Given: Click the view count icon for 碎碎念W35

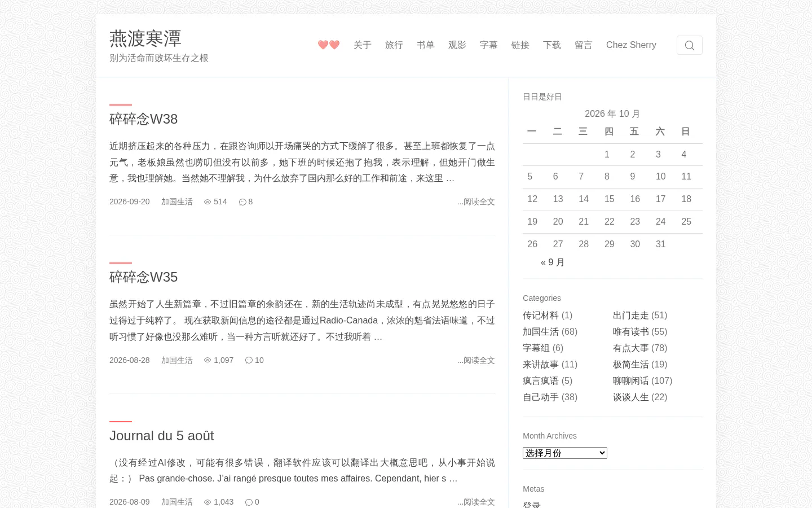Looking at the screenshot, I should point(208,360).
